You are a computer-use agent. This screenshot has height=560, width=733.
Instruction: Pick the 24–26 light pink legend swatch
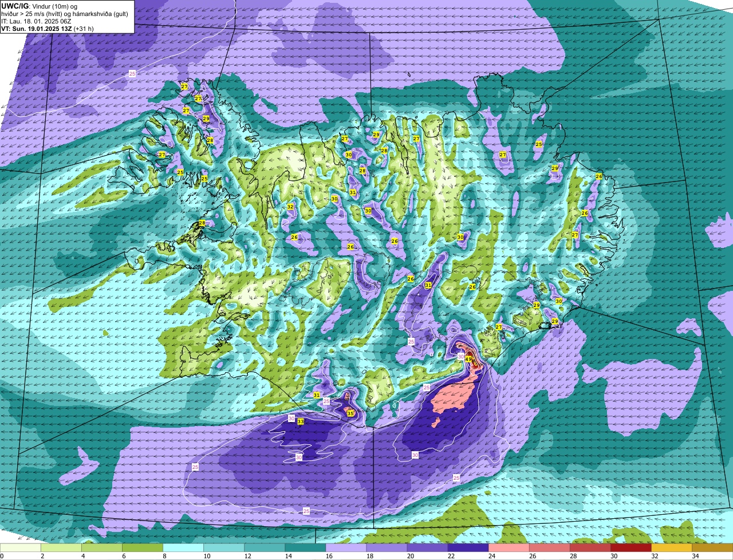[509, 547]
